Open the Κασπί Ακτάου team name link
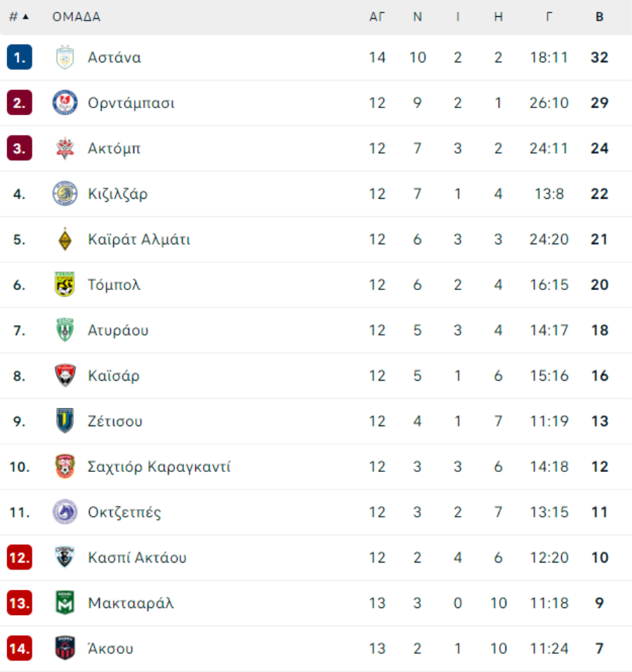632x672 pixels. pyautogui.click(x=137, y=557)
